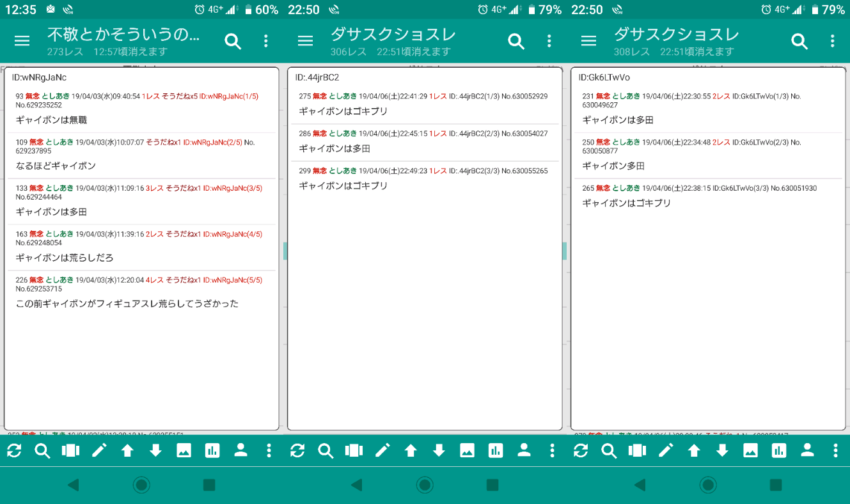Jump to top arrow on left screen toolbar

point(127,451)
